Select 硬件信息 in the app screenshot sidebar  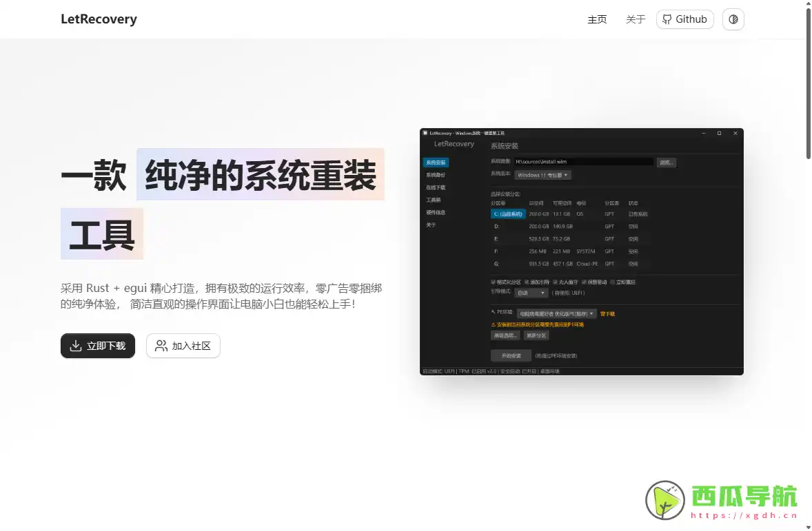point(436,212)
